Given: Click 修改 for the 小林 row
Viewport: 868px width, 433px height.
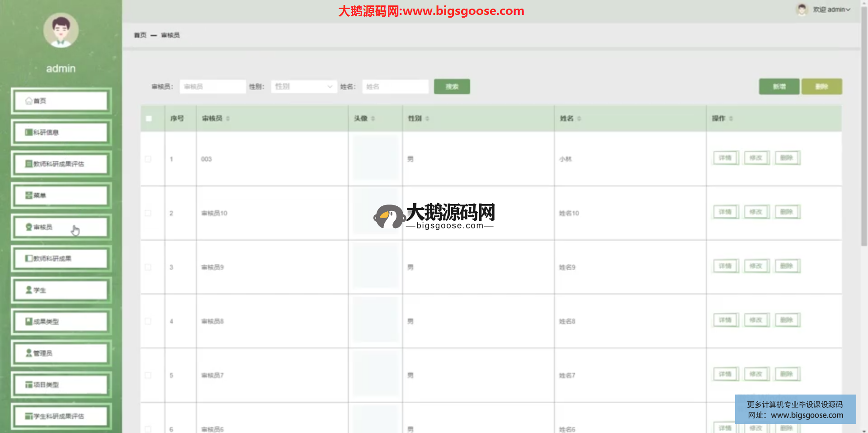Looking at the screenshot, I should coord(756,158).
